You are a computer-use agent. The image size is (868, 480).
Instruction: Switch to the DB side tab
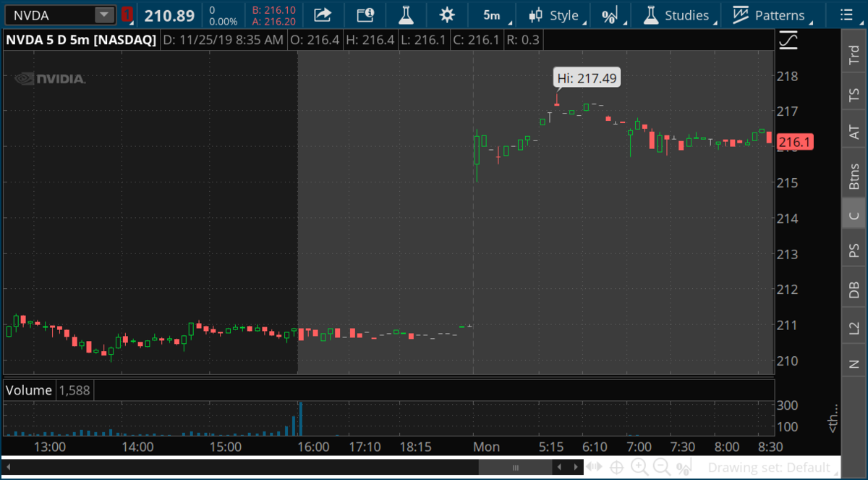coord(854,290)
